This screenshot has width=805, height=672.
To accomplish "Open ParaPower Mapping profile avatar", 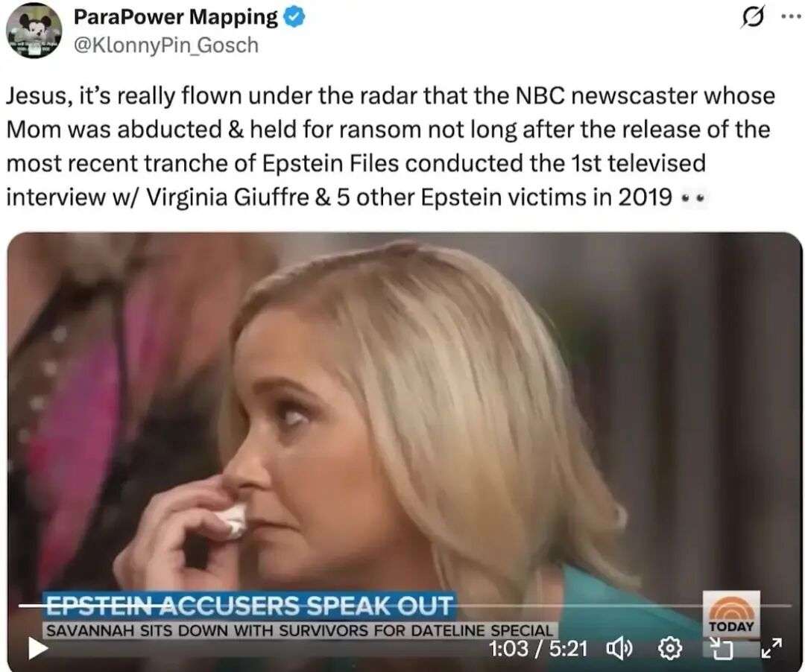I will tap(34, 31).
